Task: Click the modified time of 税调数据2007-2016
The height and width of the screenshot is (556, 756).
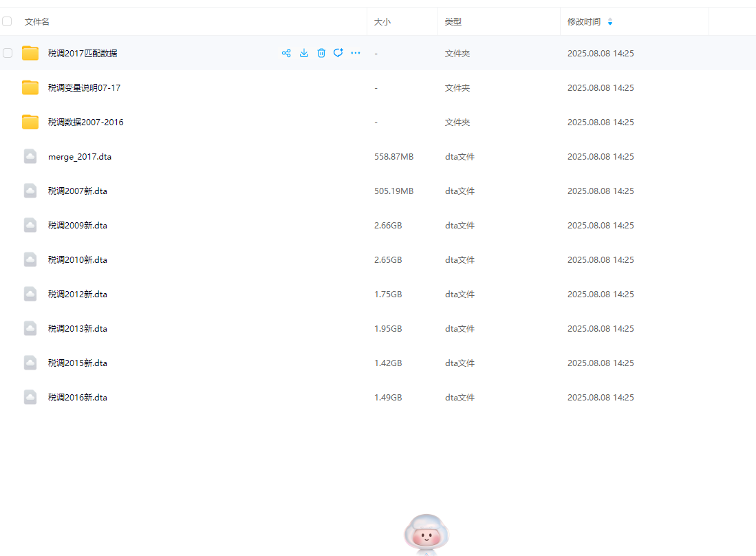Action: click(x=601, y=122)
